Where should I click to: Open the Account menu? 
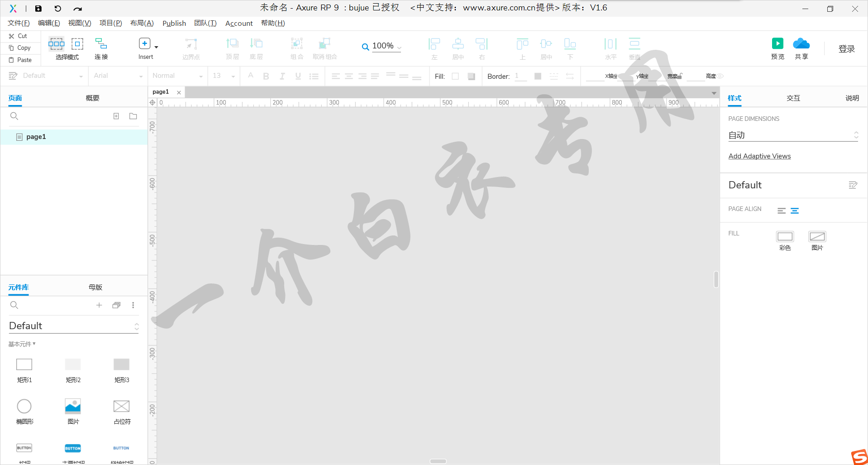coord(239,23)
